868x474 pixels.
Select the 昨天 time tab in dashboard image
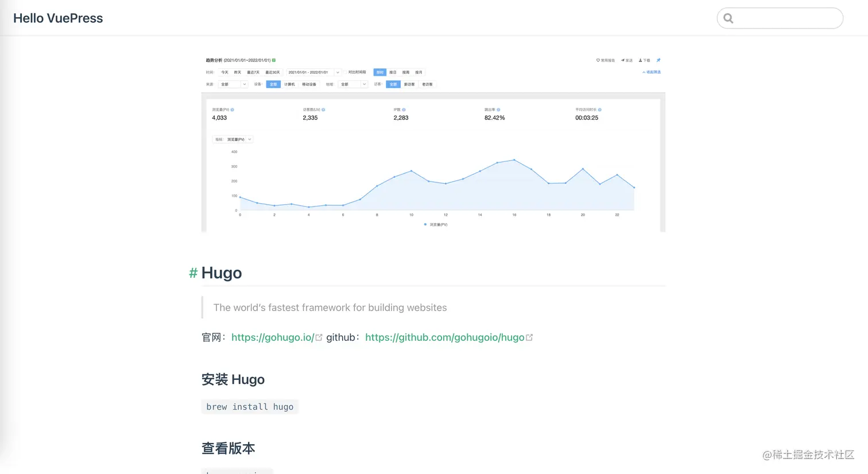(238, 72)
